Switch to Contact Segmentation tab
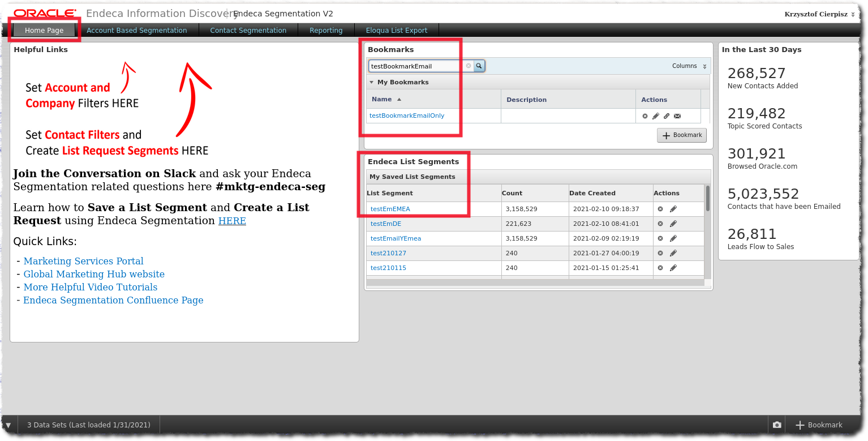868x441 pixels. tap(248, 30)
